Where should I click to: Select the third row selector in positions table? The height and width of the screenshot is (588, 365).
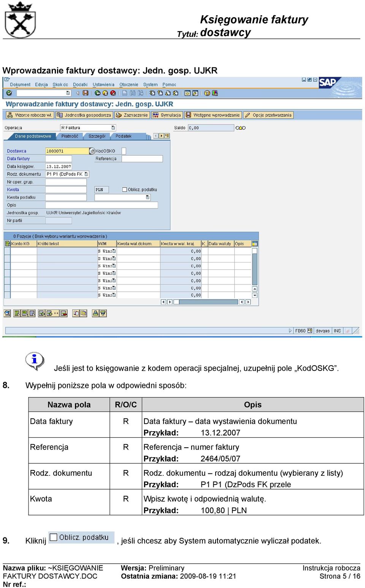7,265
